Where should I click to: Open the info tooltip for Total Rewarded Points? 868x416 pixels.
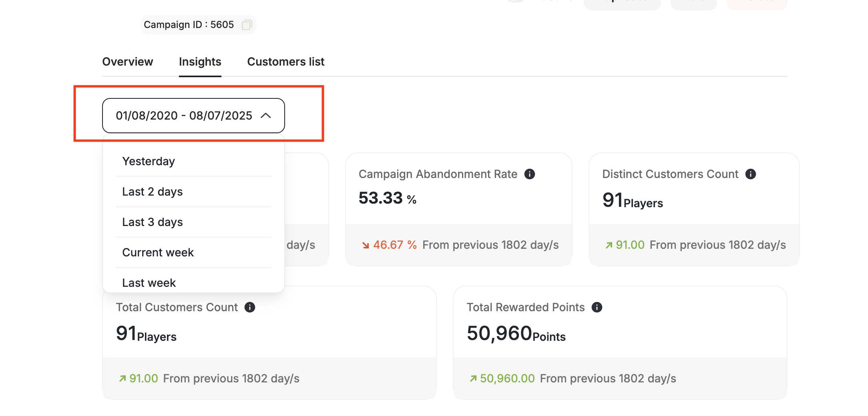point(597,307)
